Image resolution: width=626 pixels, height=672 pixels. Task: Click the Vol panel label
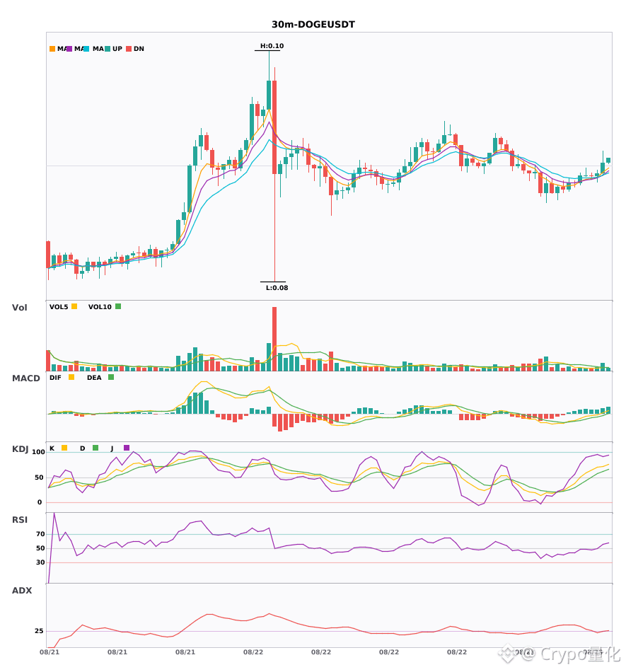click(x=19, y=307)
